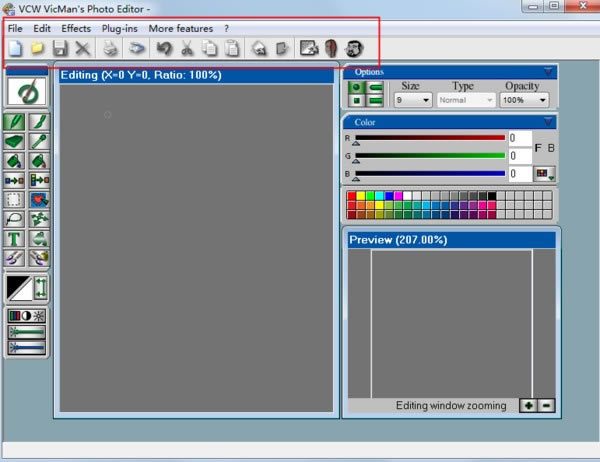Select the Eraser tool

point(14,141)
